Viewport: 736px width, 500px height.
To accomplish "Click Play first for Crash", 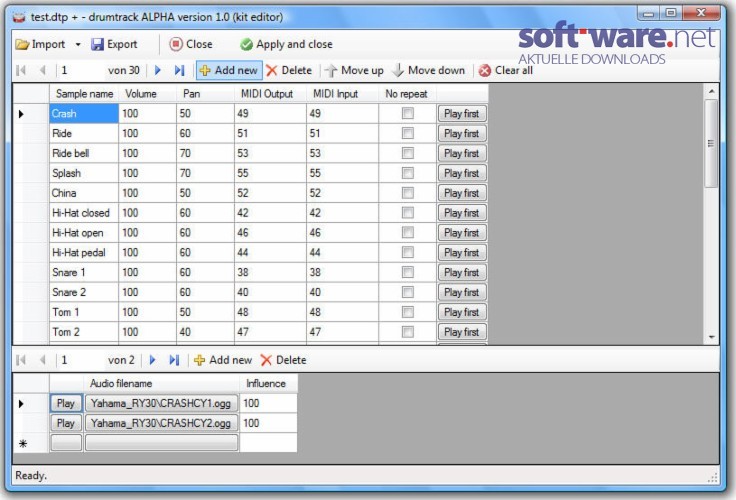I will pos(462,114).
